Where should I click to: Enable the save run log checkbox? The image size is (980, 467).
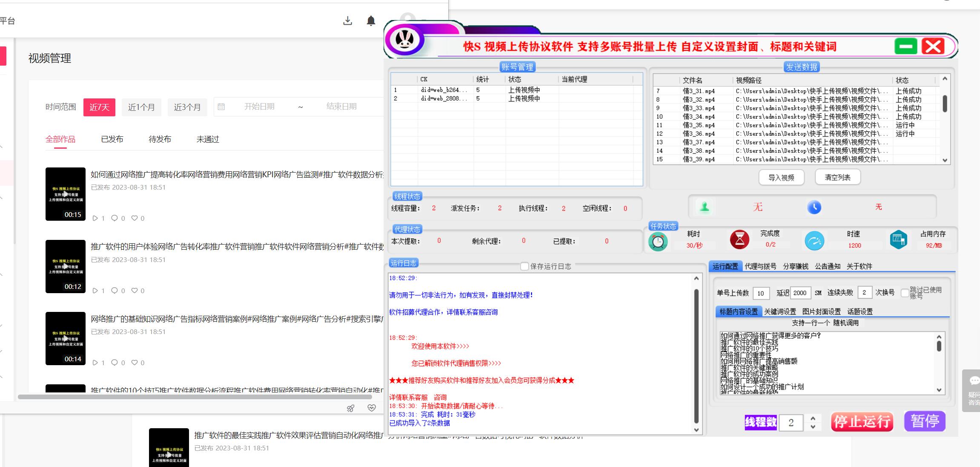[x=524, y=266]
